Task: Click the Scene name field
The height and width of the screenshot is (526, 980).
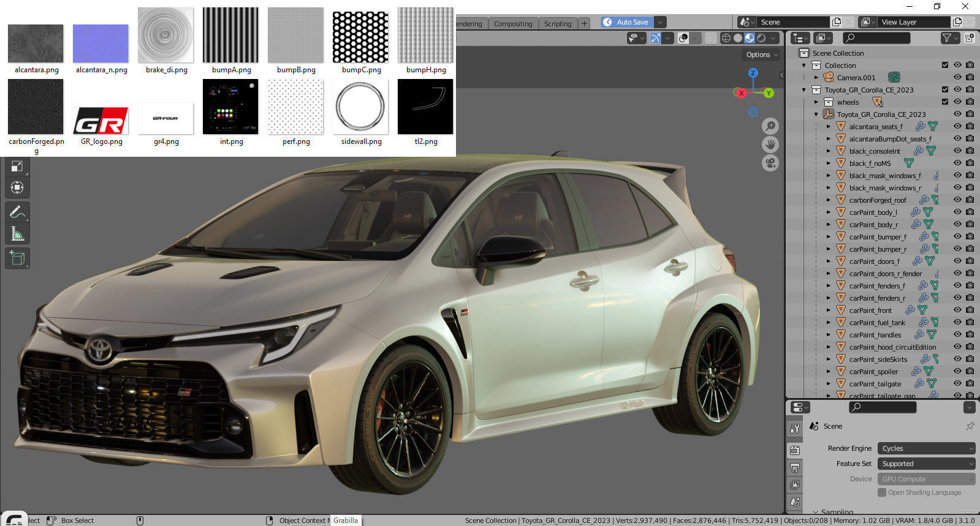Action: [794, 22]
